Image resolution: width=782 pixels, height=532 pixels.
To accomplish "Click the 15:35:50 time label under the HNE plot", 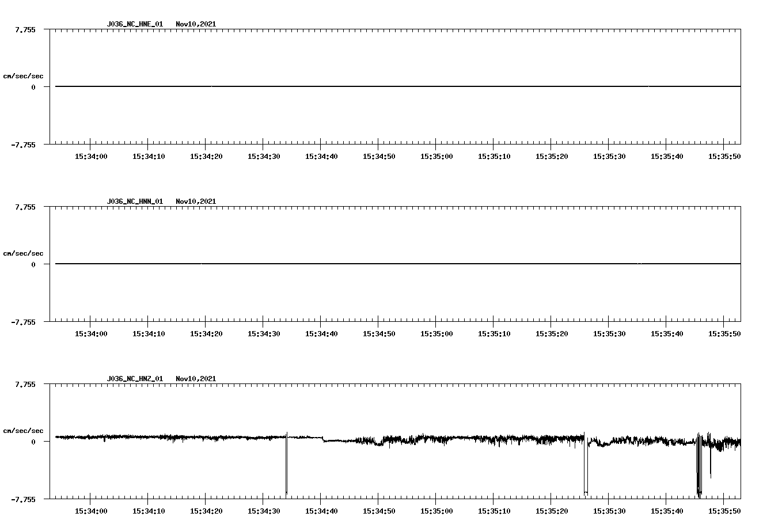I will point(724,156).
